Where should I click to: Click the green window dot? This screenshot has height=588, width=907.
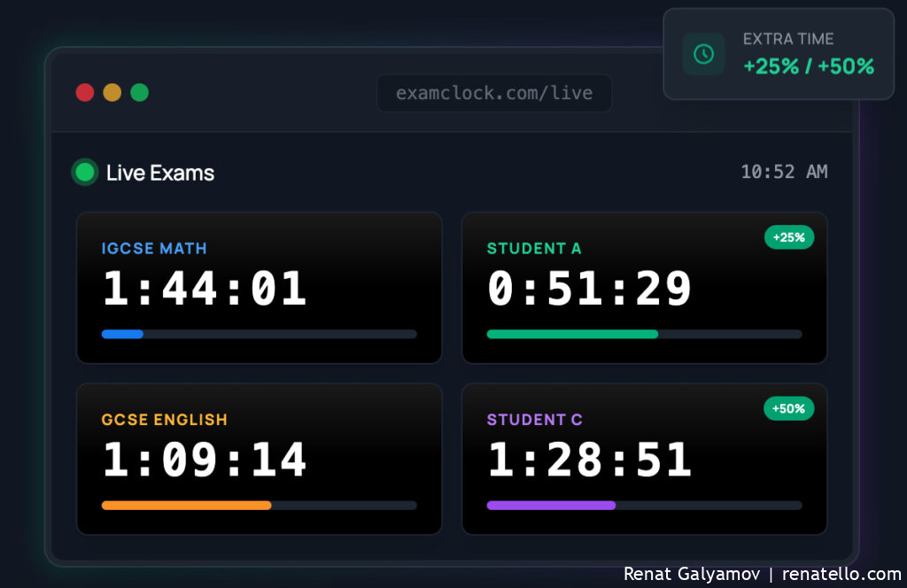(139, 93)
